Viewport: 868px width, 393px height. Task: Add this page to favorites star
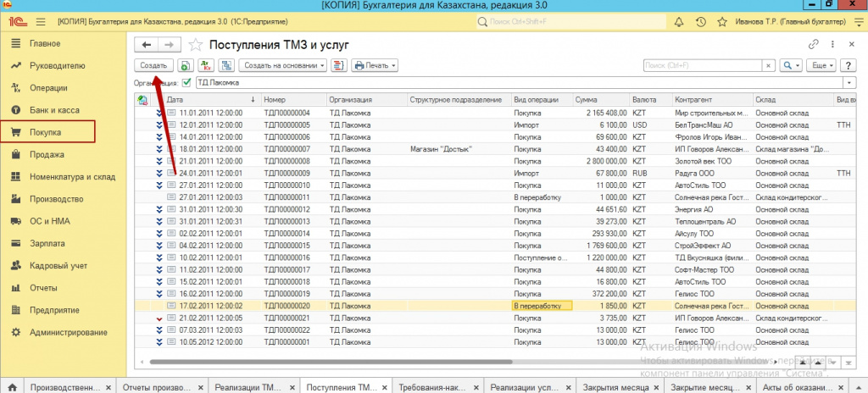tap(196, 45)
